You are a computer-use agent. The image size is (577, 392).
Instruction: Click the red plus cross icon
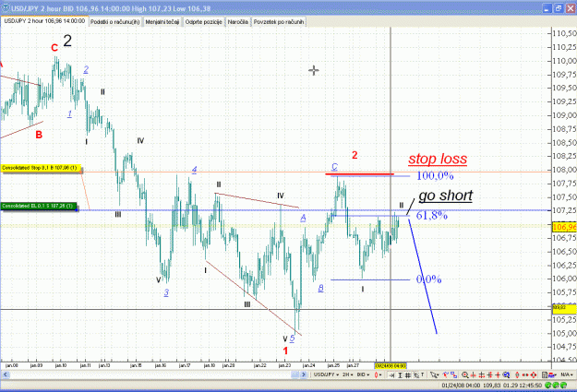tap(498, 375)
